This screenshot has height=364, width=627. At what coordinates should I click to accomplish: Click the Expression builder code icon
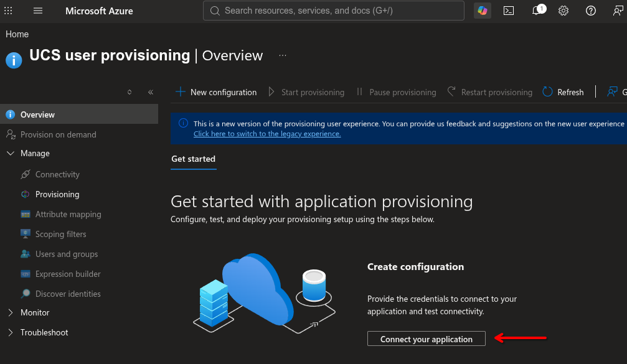25,274
